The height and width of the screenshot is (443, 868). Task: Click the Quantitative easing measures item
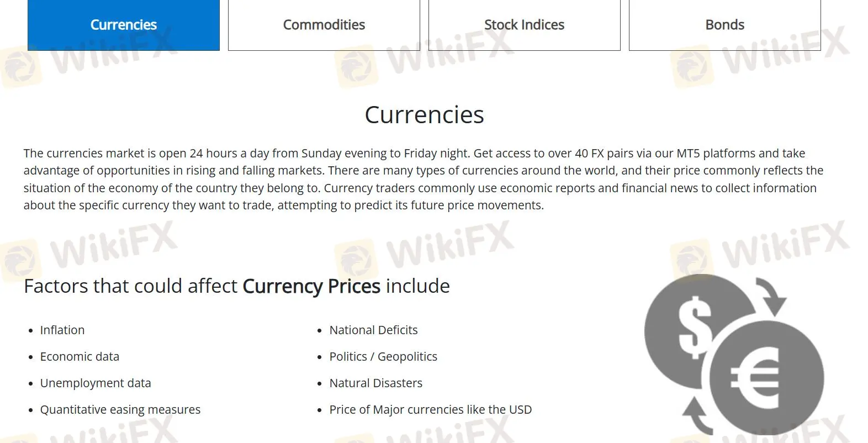120,410
